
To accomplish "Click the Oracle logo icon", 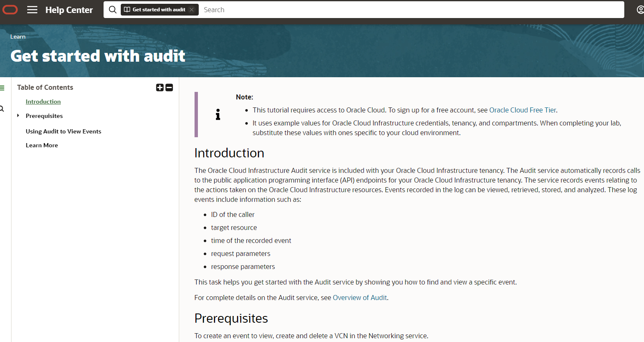I will [10, 10].
